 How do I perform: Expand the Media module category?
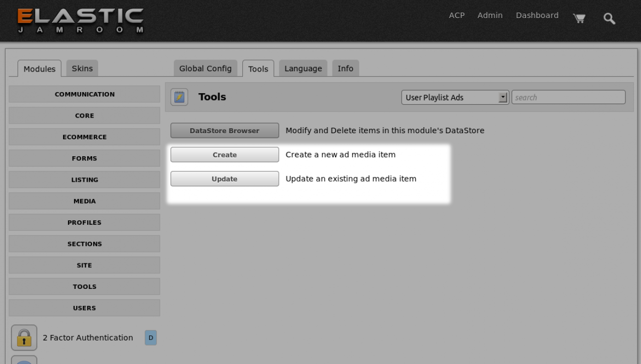pos(85,201)
